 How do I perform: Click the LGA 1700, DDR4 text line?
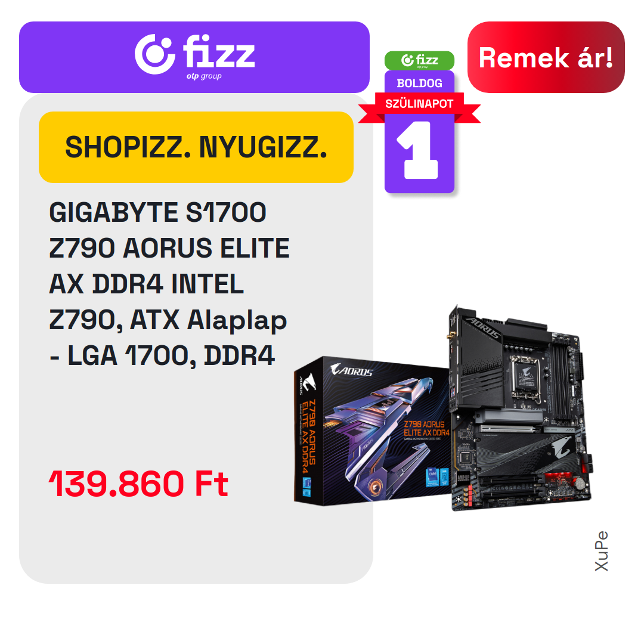point(171,355)
